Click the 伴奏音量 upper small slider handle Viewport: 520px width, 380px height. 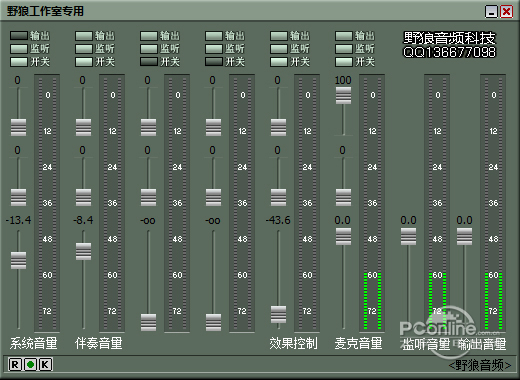point(83,127)
